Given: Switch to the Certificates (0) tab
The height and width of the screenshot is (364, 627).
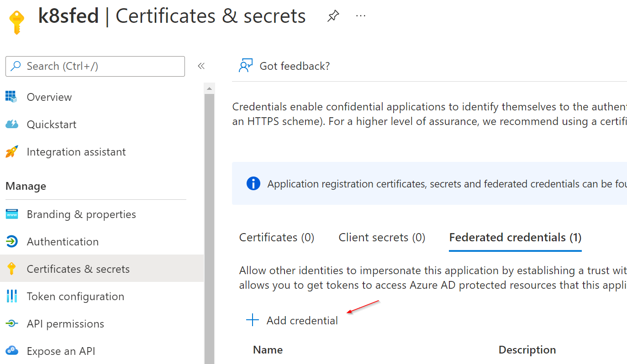Looking at the screenshot, I should (277, 238).
